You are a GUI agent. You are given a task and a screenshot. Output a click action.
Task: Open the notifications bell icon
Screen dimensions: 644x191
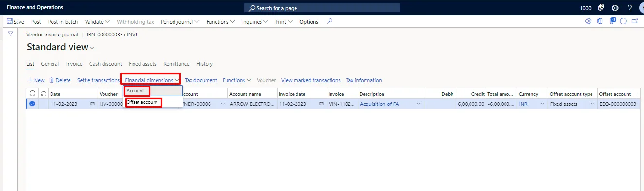click(601, 8)
